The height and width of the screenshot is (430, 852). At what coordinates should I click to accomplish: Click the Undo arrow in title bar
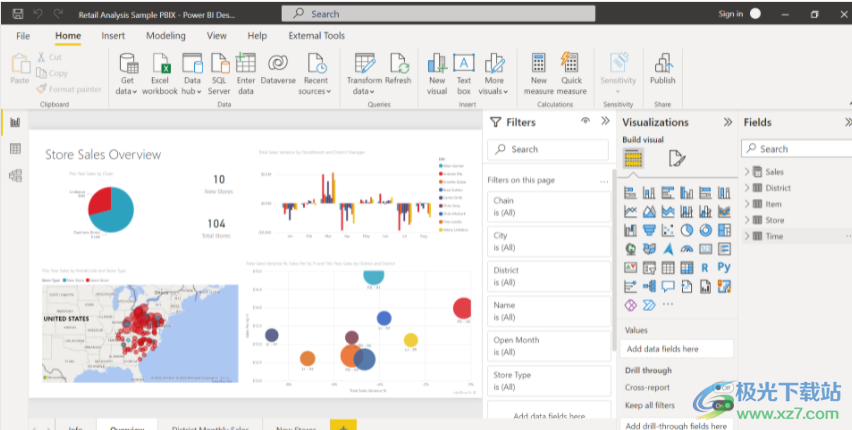point(39,14)
